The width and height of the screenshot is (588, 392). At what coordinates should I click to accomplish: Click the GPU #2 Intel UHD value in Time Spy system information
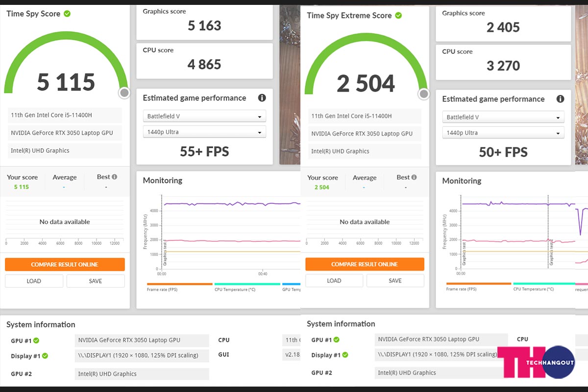142,374
